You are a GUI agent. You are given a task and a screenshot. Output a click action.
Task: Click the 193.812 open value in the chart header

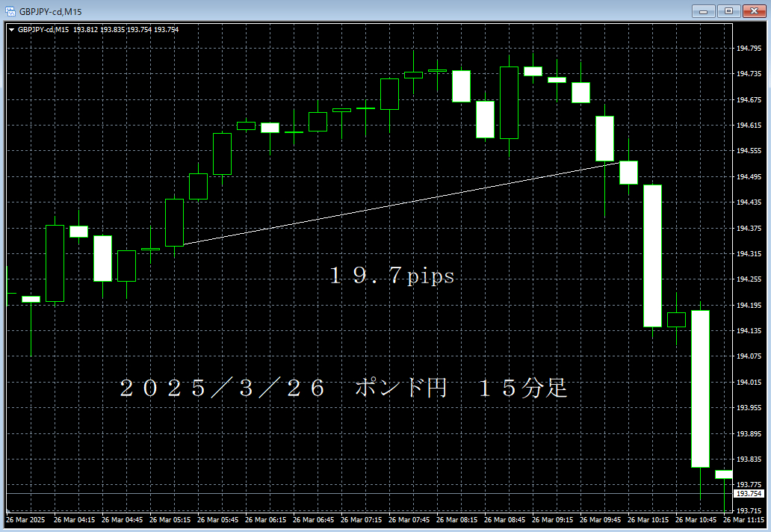(86, 29)
